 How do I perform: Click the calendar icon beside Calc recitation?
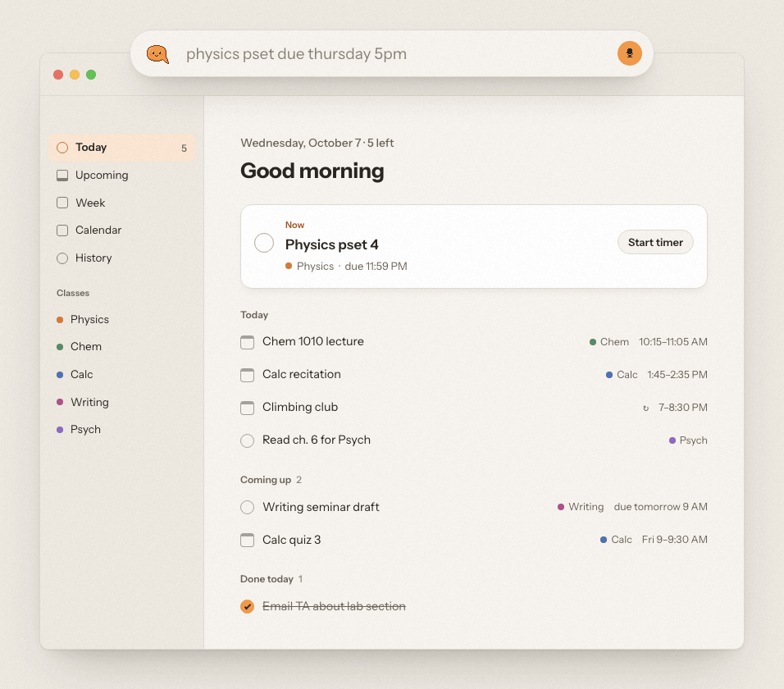(247, 375)
